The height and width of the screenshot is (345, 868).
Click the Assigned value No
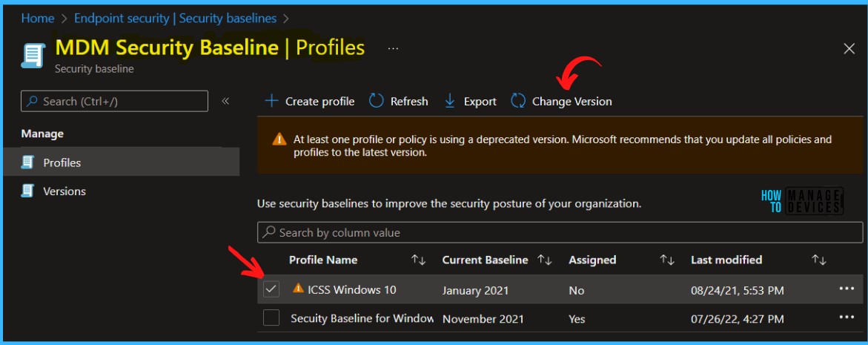point(576,290)
